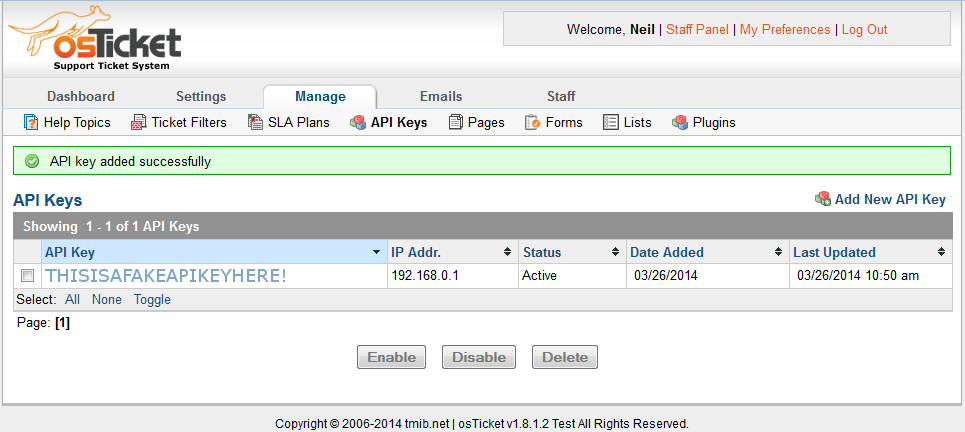Open Lists submenu item
Image resolution: width=965 pixels, height=432 pixels.
point(638,122)
